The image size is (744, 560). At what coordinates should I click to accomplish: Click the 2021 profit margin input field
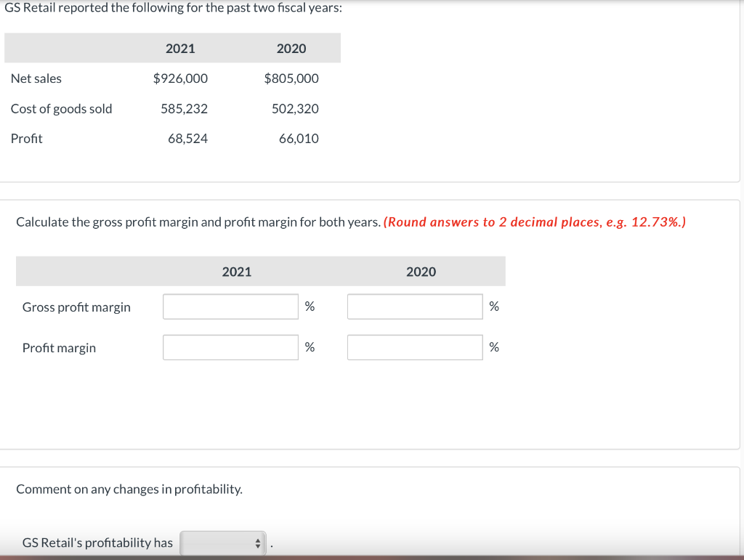(x=230, y=348)
